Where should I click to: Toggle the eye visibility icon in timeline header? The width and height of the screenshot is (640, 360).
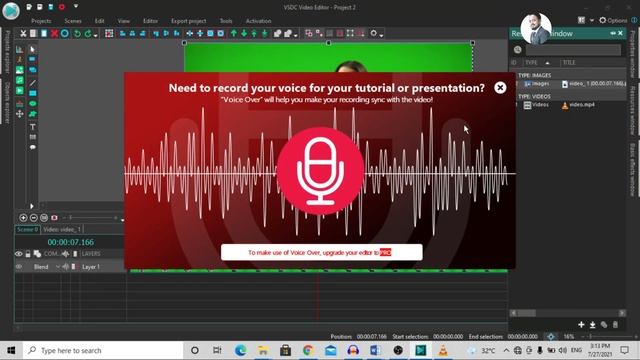click(x=19, y=254)
